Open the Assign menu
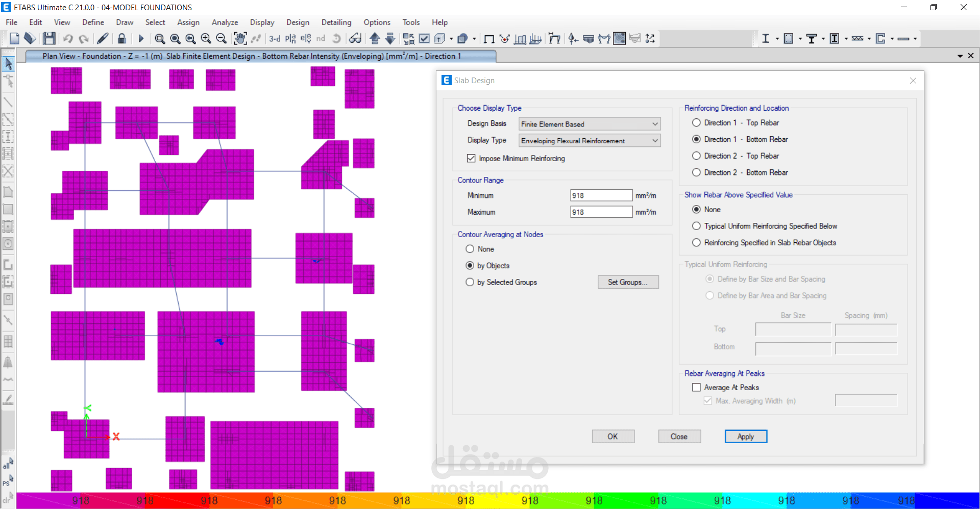The width and height of the screenshot is (980, 509). 188,22
